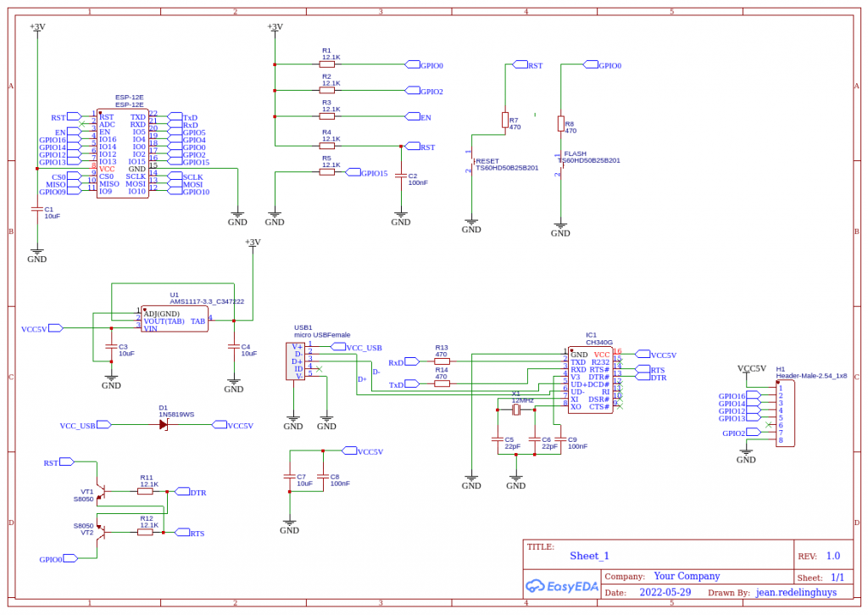
Task: Select resistor R4 on the RST pull-up line
Action: [x=327, y=146]
